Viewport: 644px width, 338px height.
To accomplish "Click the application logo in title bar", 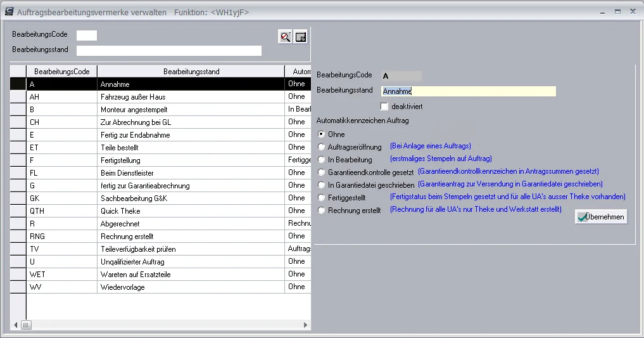I will pos(9,12).
